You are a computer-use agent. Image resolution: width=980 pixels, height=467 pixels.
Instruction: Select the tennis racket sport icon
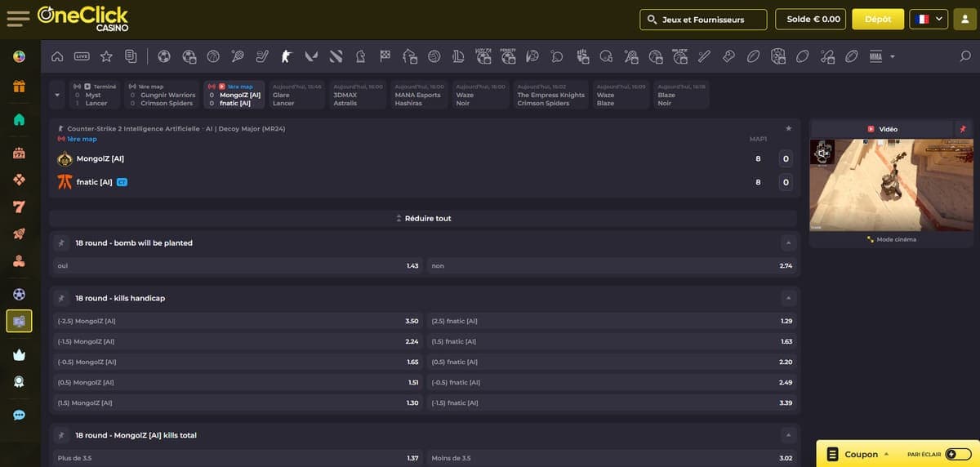(238, 56)
